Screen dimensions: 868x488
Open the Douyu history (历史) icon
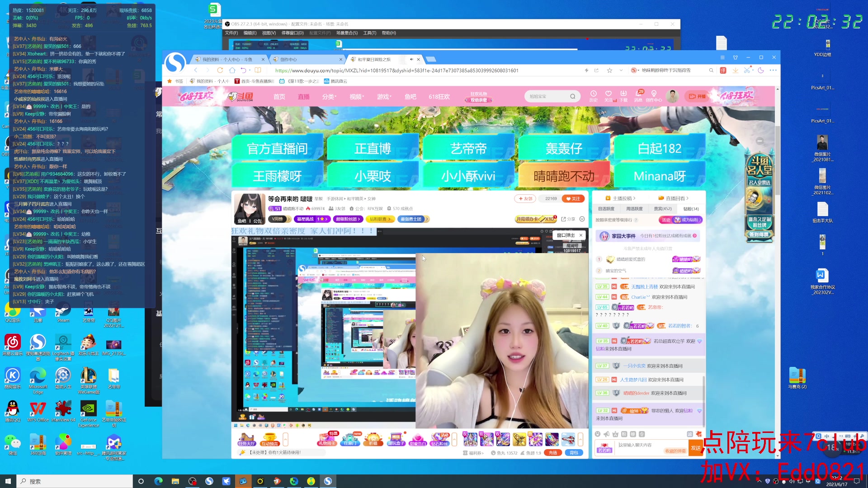tap(594, 96)
